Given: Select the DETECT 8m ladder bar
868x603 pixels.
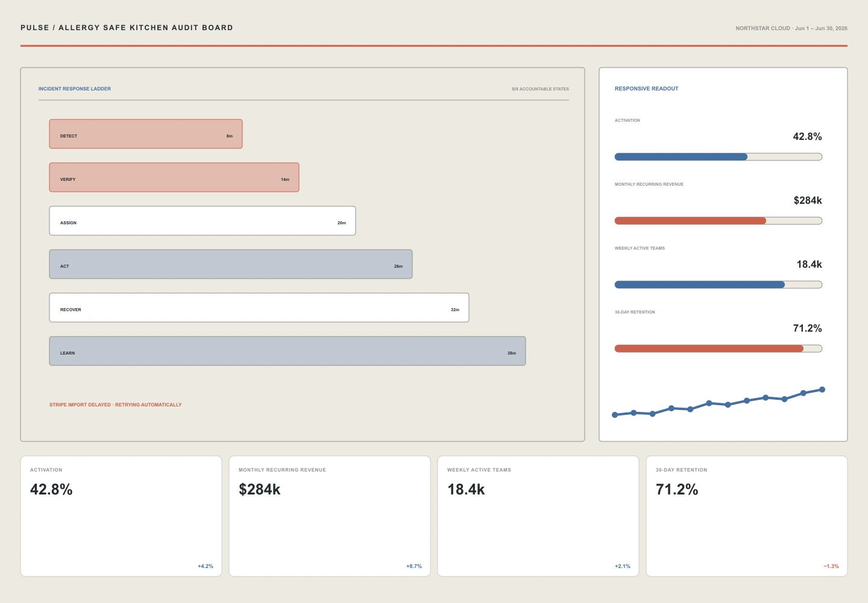Looking at the screenshot, I should [x=146, y=134].
